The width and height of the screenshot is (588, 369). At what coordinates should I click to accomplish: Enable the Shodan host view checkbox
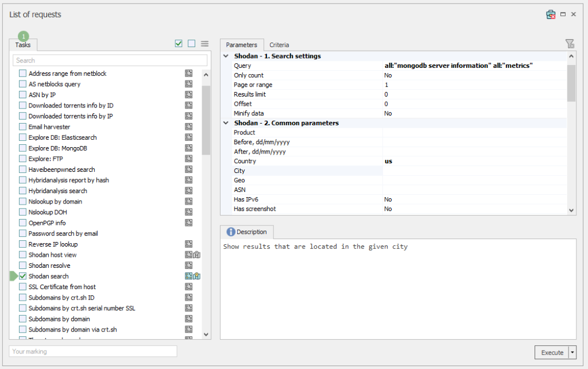[23, 255]
